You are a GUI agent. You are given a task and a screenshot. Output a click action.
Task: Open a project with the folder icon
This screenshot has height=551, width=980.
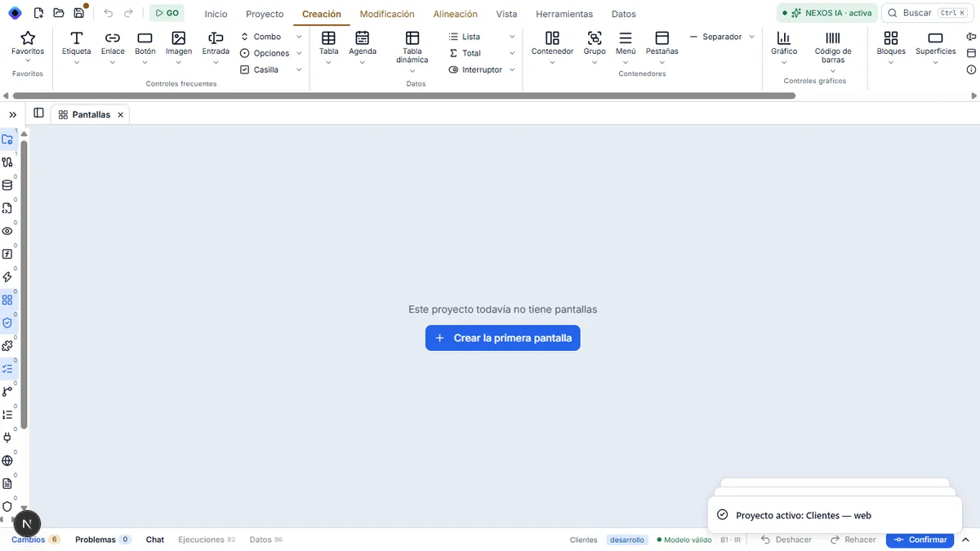point(59,13)
